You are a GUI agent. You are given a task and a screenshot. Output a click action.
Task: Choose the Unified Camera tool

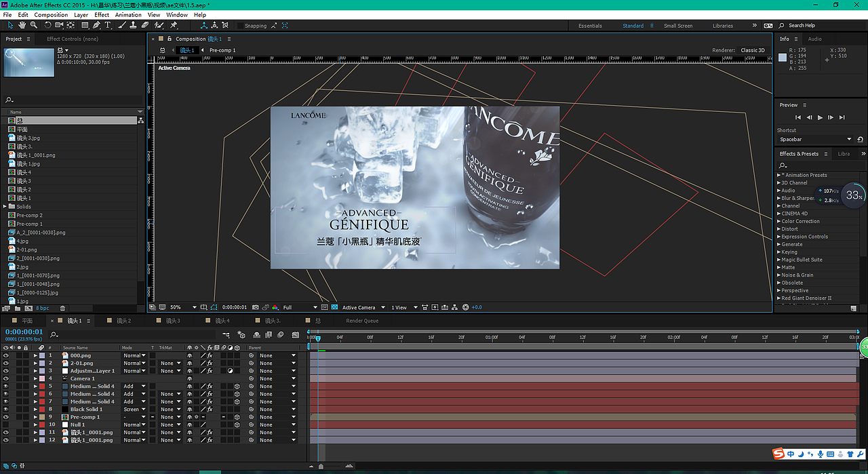(x=58, y=25)
